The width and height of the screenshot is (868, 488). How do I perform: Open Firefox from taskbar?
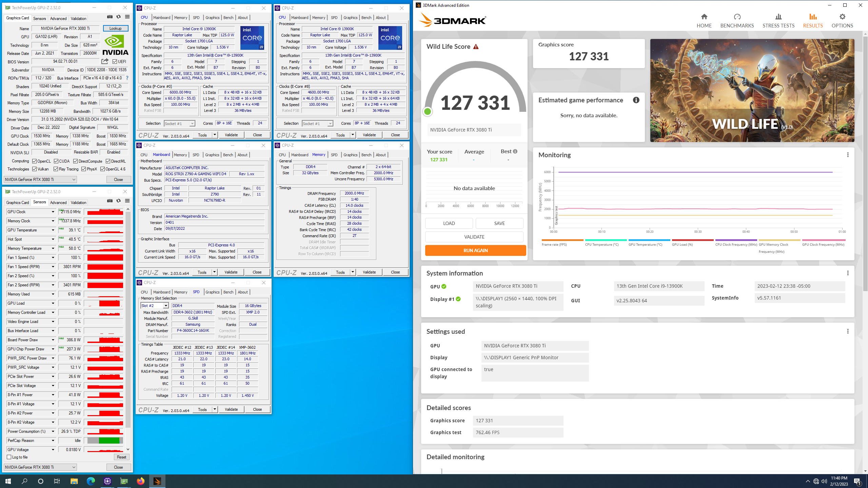click(x=140, y=481)
